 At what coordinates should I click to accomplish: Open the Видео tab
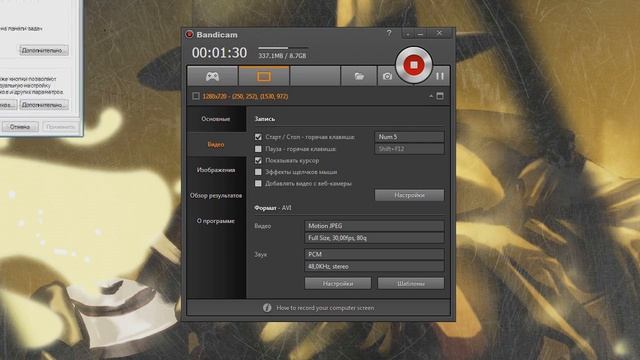(x=216, y=144)
